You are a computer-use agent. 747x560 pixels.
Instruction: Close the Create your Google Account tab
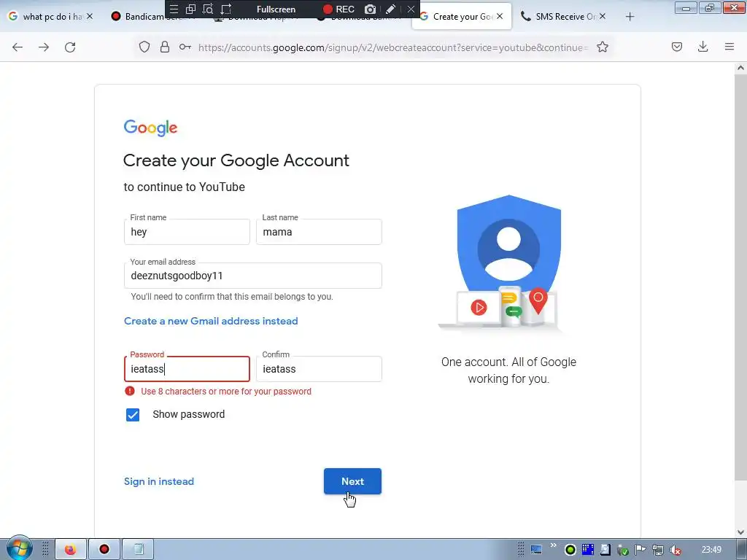(x=499, y=16)
